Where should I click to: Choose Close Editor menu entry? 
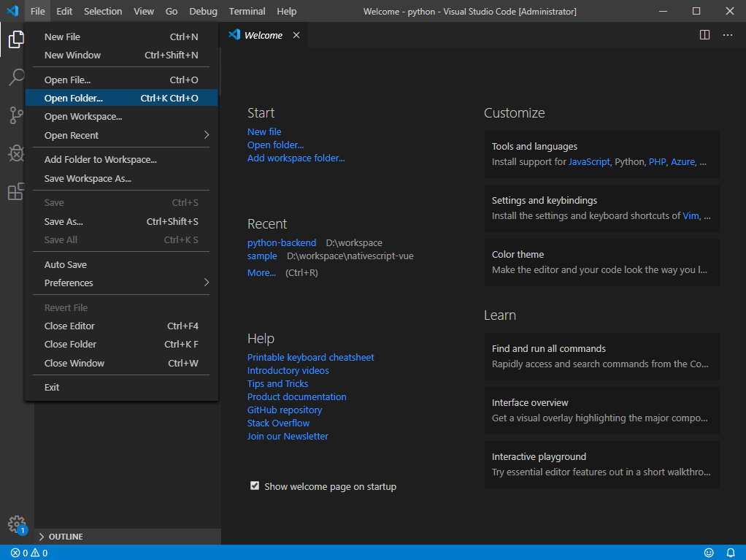coord(121,326)
